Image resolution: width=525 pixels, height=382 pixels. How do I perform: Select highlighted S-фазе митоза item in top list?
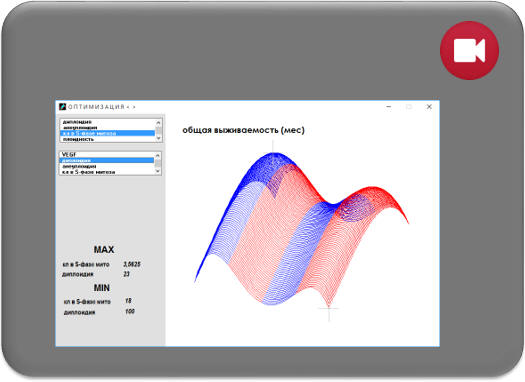point(108,133)
